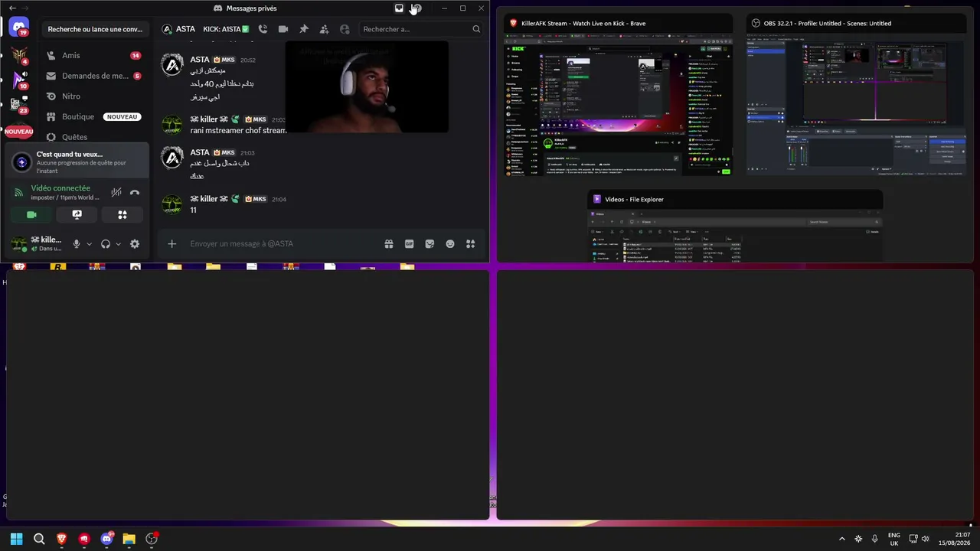Open ENG UK language switcher in tray
The image size is (980, 551).
(893, 539)
